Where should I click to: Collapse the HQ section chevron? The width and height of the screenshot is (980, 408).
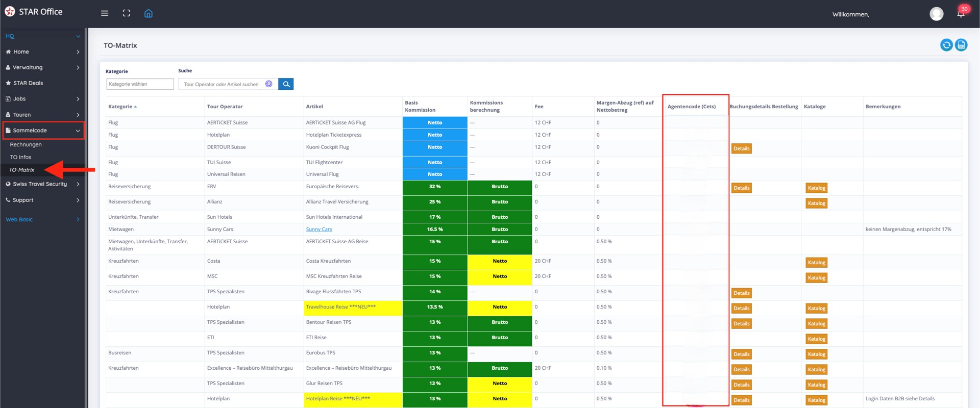[78, 36]
